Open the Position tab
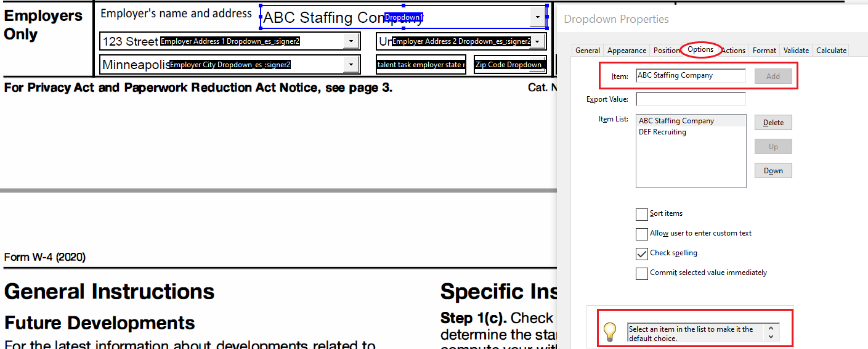Screen dimensions: 868x349 click(667, 51)
